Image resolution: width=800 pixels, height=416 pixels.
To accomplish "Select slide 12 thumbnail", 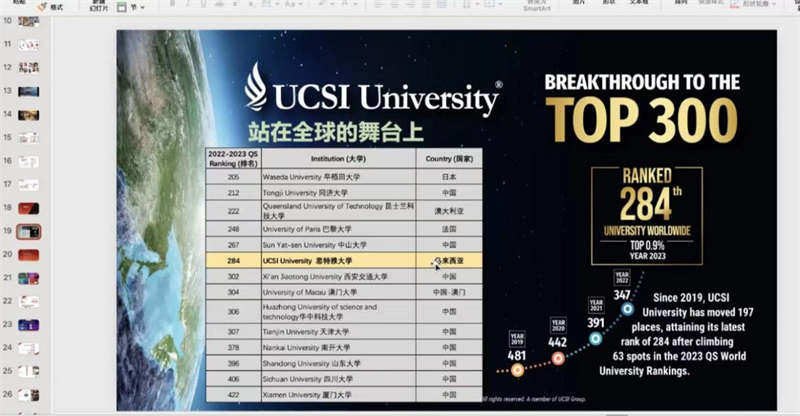I will tap(29, 68).
